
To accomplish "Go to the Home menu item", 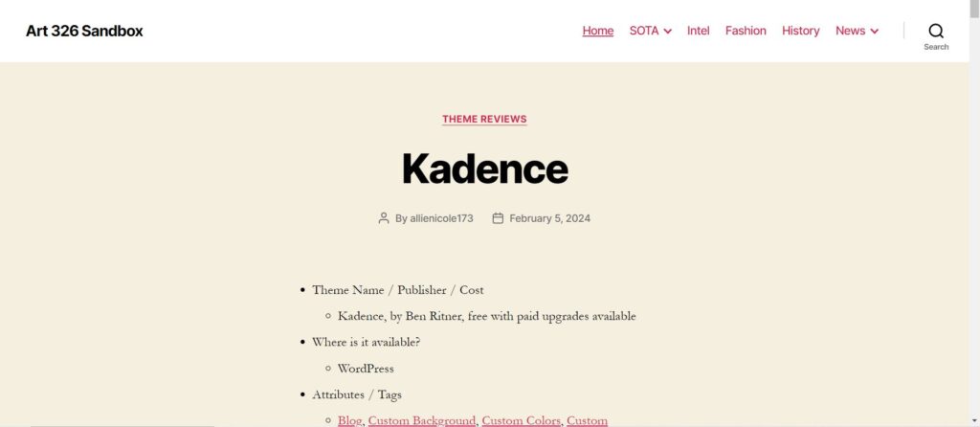I will 597,31.
